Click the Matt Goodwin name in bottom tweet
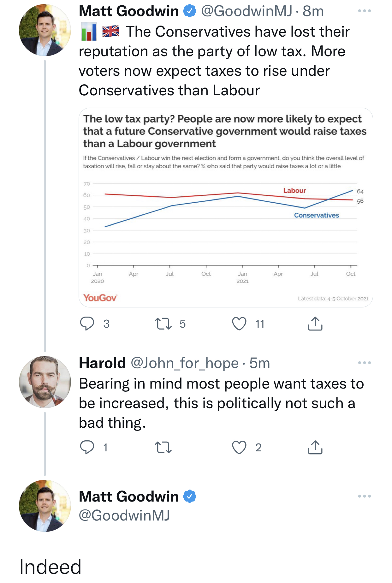The height and width of the screenshot is (583, 392). coord(129,496)
